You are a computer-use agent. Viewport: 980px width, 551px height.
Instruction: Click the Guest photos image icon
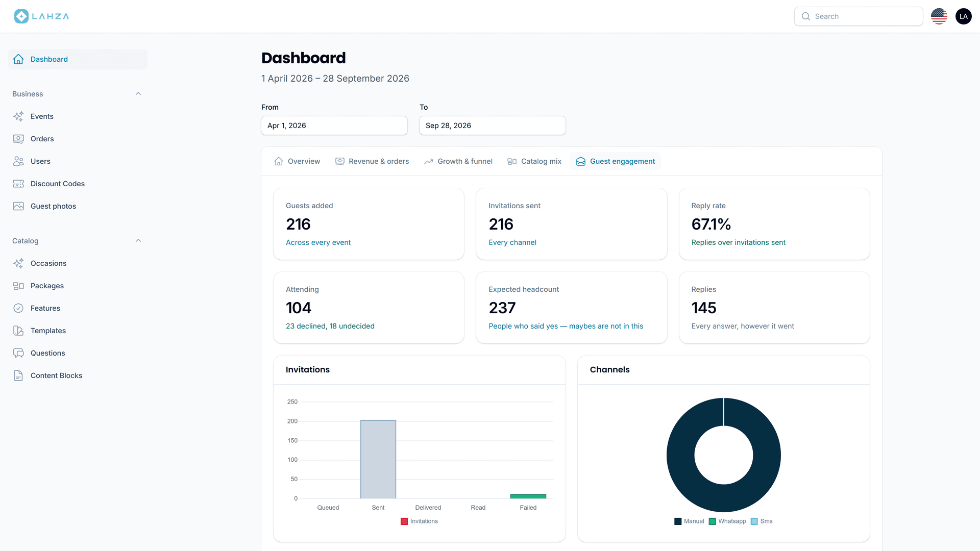pyautogui.click(x=18, y=206)
